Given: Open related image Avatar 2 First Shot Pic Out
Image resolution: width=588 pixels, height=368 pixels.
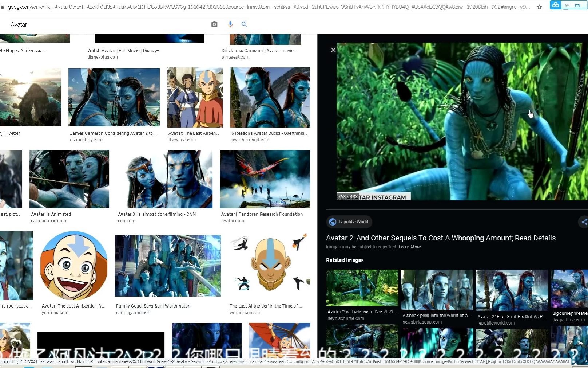Looking at the screenshot, I should (x=512, y=290).
